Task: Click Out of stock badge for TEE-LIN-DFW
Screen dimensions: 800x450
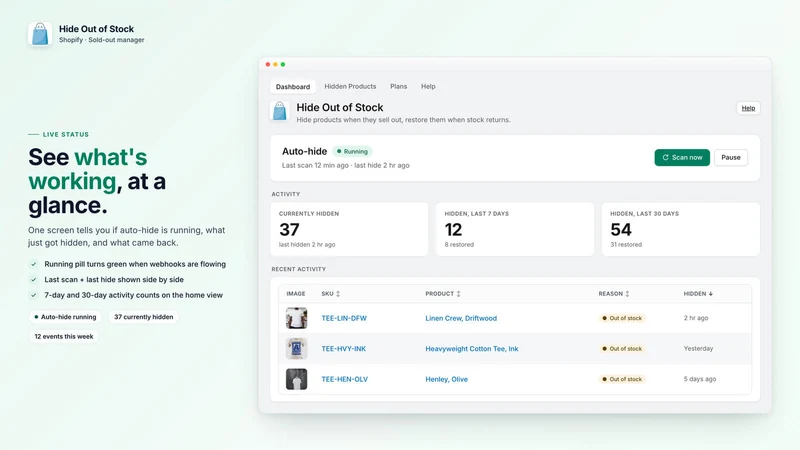Action: pyautogui.click(x=622, y=318)
